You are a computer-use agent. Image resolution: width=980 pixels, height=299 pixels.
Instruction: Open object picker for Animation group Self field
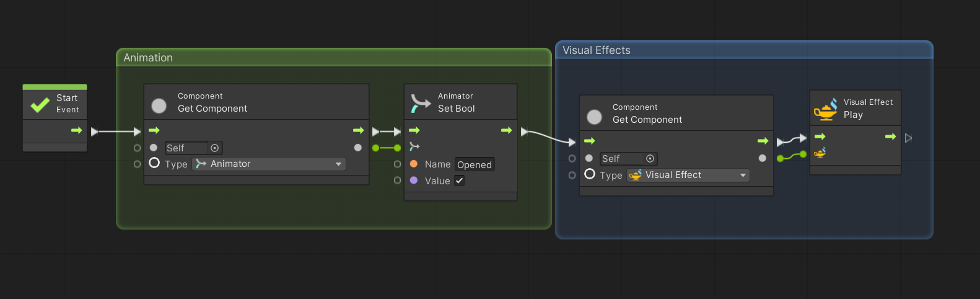click(x=214, y=148)
